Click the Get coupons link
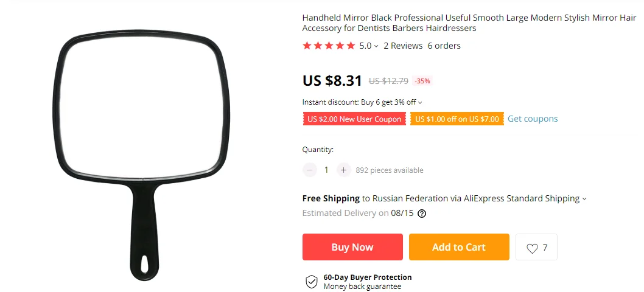The width and height of the screenshot is (644, 292). click(x=533, y=119)
